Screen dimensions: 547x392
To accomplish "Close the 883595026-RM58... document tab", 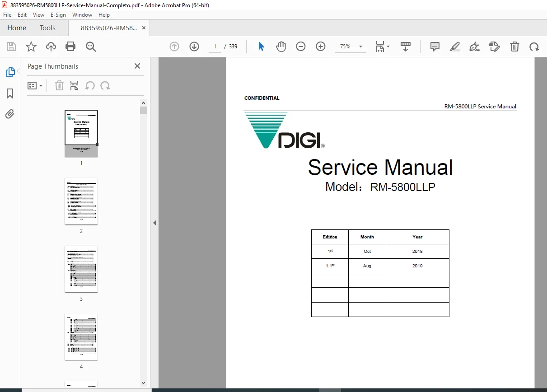I will 144,28.
